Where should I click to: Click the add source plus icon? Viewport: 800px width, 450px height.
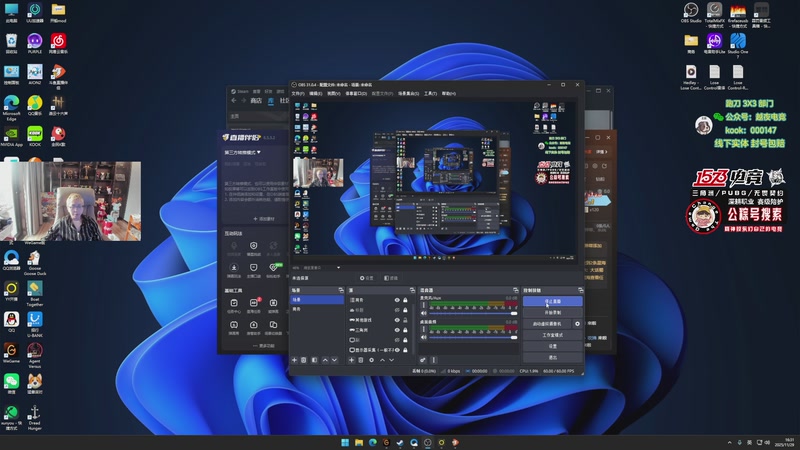point(351,360)
